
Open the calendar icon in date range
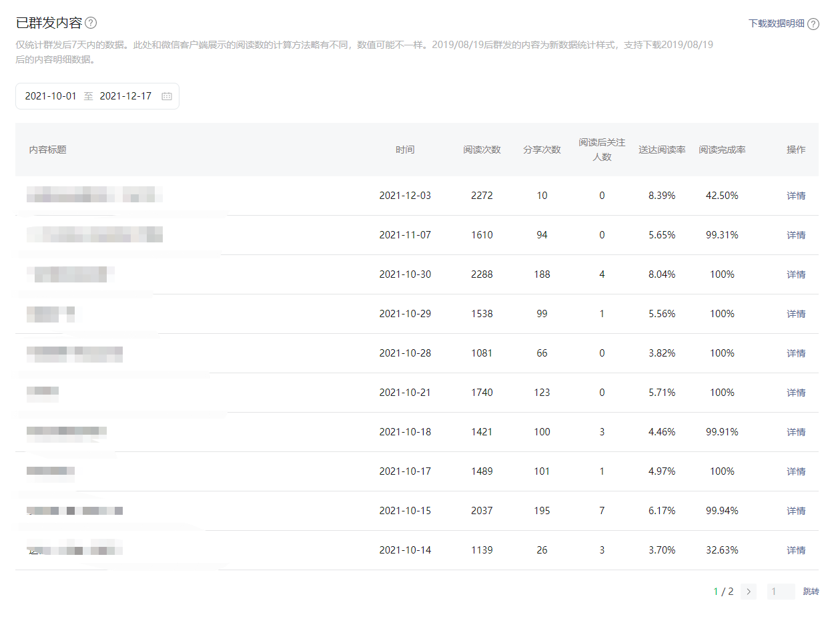pyautogui.click(x=167, y=96)
